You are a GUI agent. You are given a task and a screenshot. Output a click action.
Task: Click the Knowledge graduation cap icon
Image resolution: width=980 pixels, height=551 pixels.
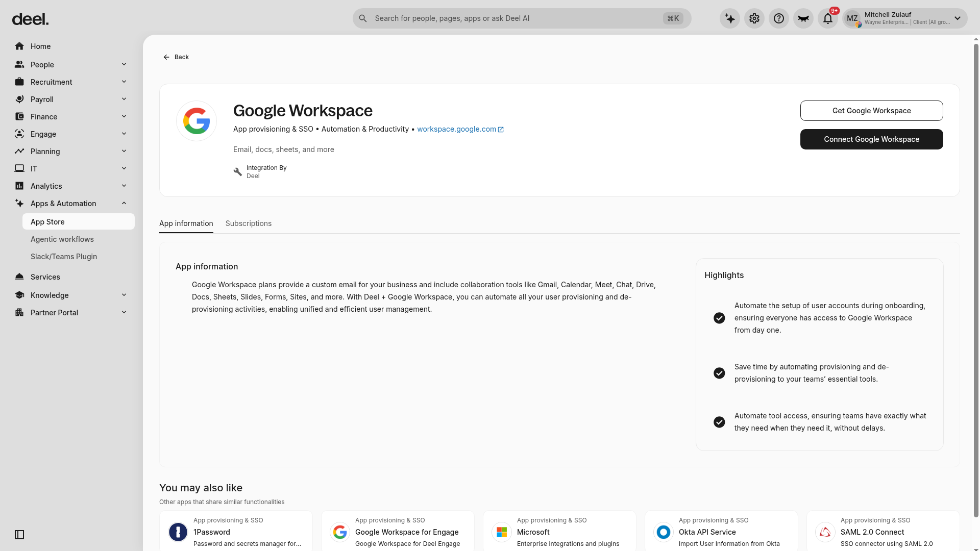click(19, 295)
